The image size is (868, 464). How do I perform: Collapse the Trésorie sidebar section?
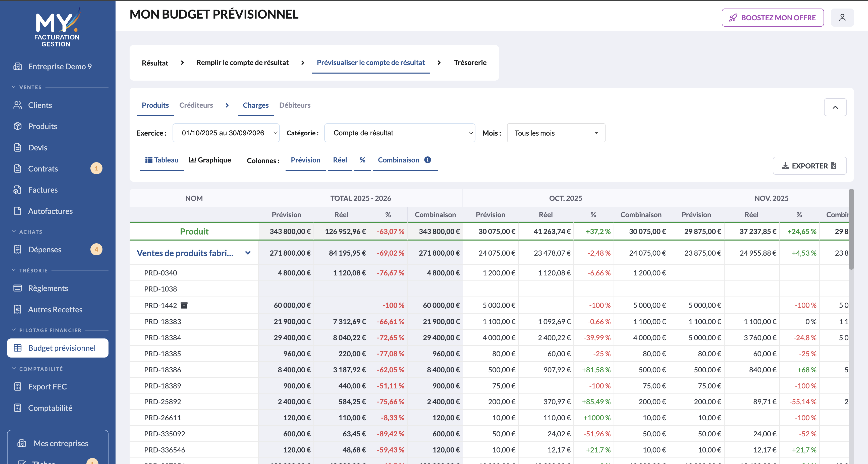pos(14,270)
